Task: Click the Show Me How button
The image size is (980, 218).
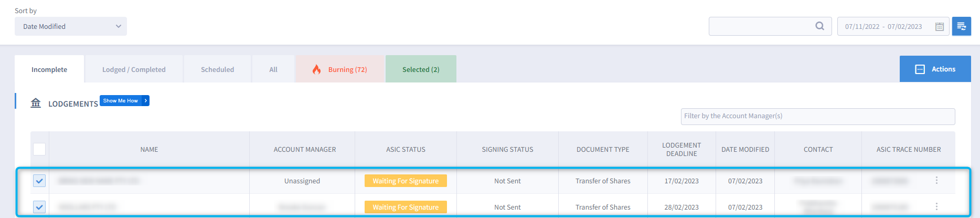Action: 124,100
